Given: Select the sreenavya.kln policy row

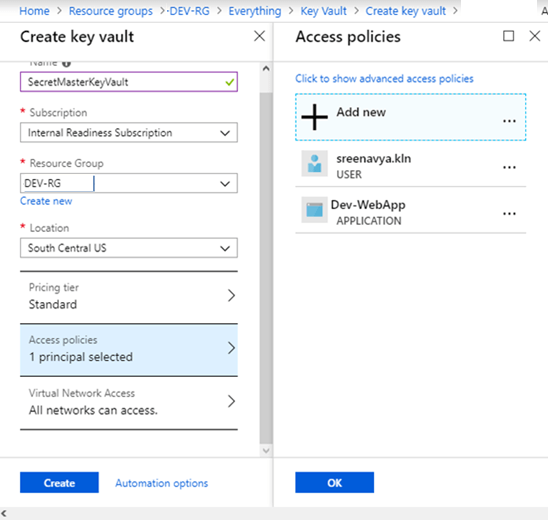Looking at the screenshot, I should 410,164.
